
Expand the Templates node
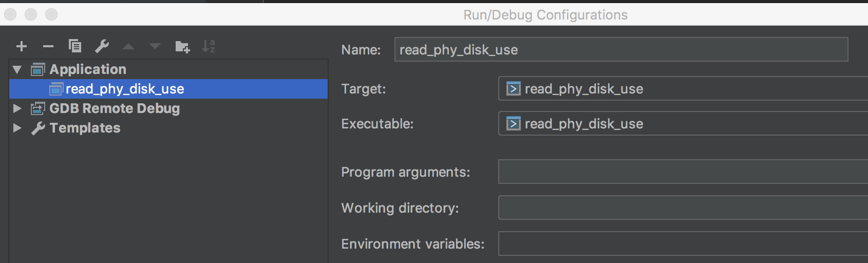pyautogui.click(x=17, y=128)
